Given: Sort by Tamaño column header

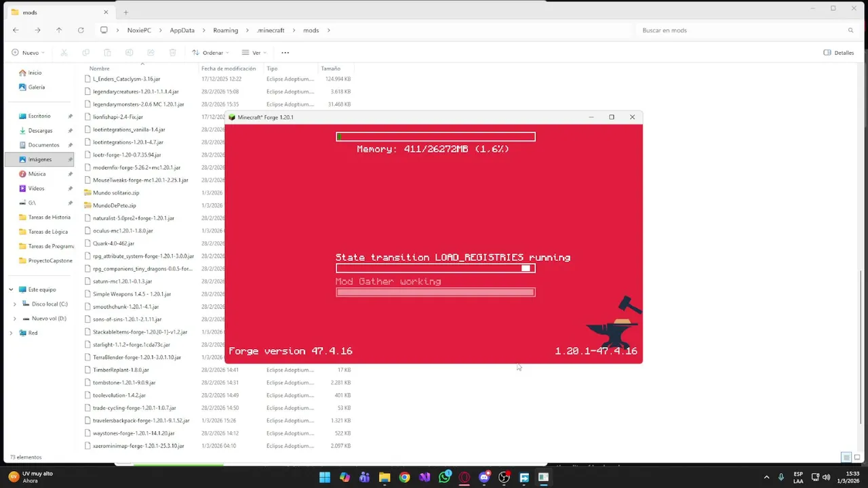Looking at the screenshot, I should coord(330,68).
